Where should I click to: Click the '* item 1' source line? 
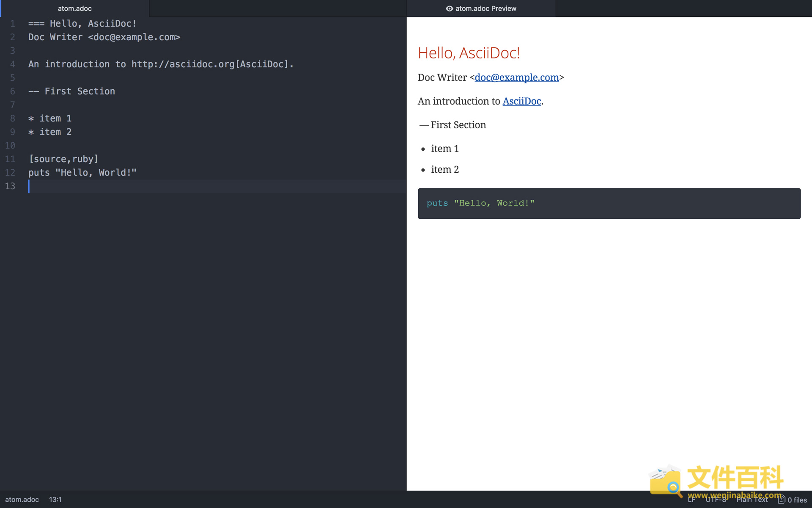coord(50,119)
